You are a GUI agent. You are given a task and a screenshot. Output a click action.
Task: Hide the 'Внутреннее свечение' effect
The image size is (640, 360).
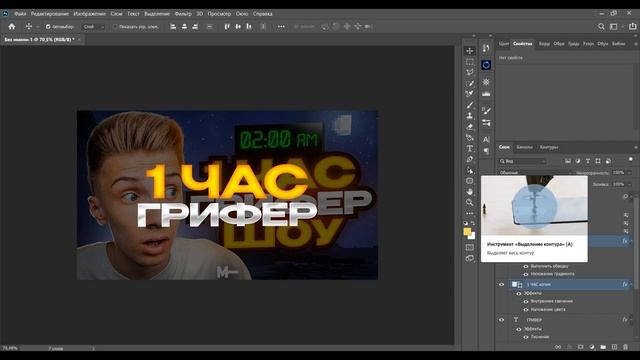pyautogui.click(x=526, y=301)
